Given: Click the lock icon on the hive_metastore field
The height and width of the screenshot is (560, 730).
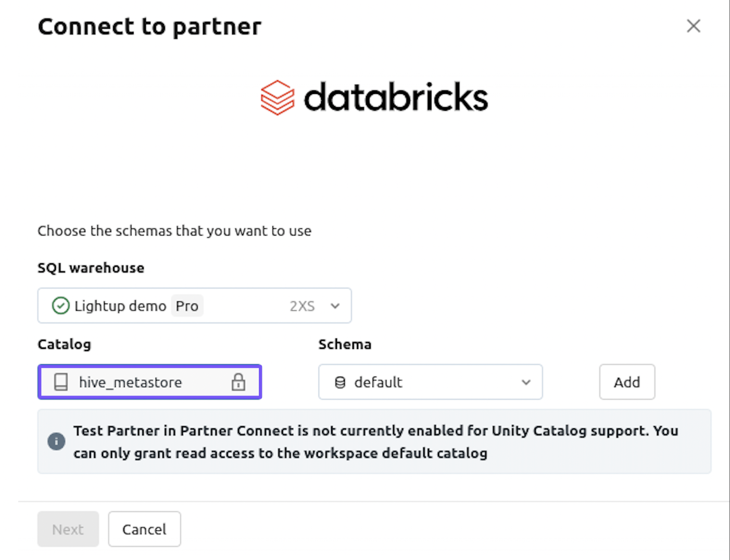Looking at the screenshot, I should pyautogui.click(x=239, y=382).
